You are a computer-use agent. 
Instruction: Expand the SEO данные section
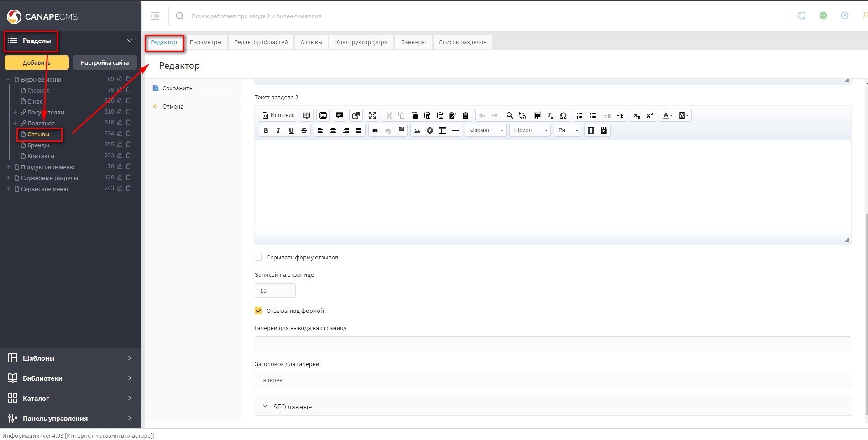pos(292,407)
